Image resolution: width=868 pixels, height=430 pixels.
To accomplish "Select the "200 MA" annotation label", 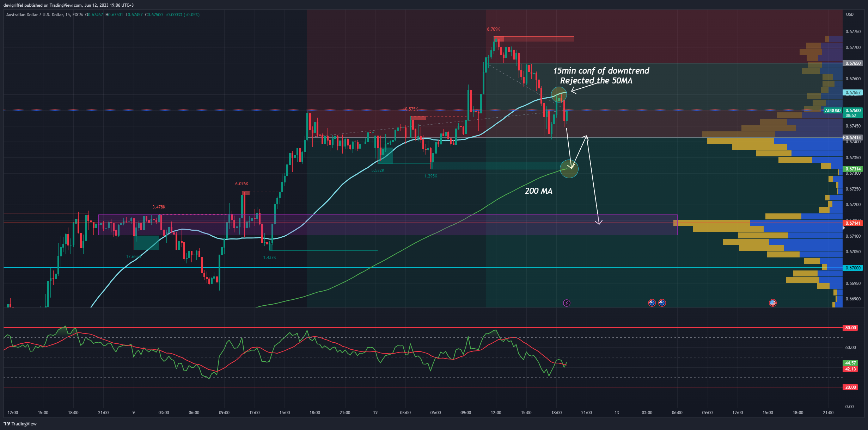I will click(x=538, y=191).
